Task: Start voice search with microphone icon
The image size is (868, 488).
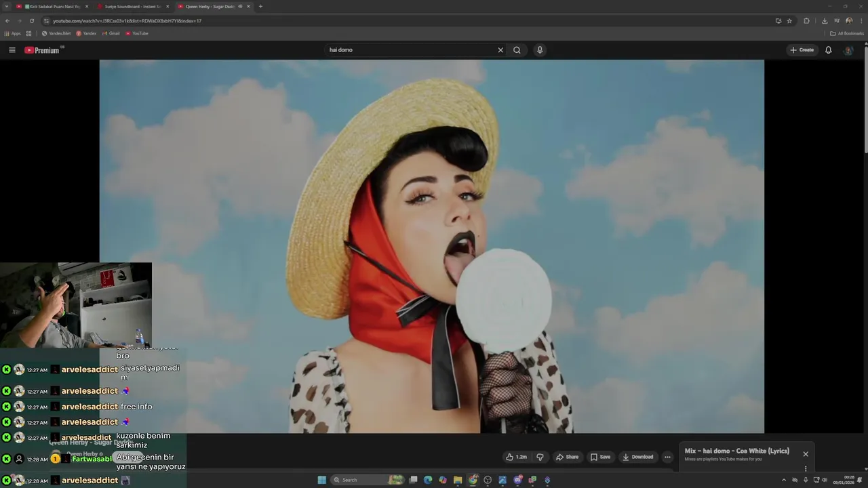Action: coord(540,50)
